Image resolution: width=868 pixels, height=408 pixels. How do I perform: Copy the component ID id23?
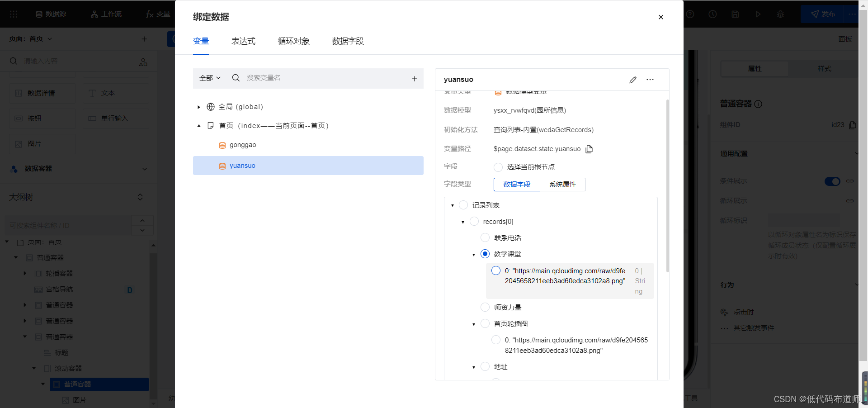tap(852, 125)
